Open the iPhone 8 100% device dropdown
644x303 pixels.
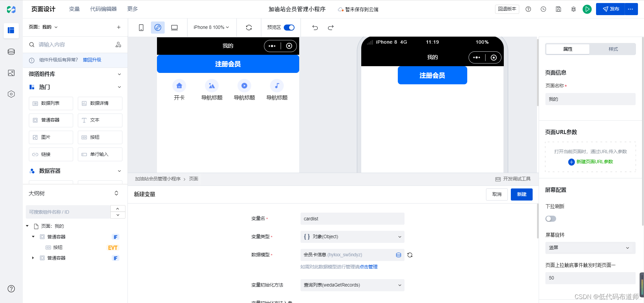[x=211, y=27]
